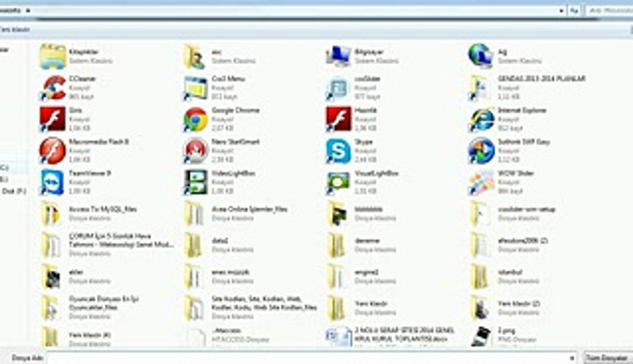Select the cssSlider shortcut icon

[x=338, y=87]
